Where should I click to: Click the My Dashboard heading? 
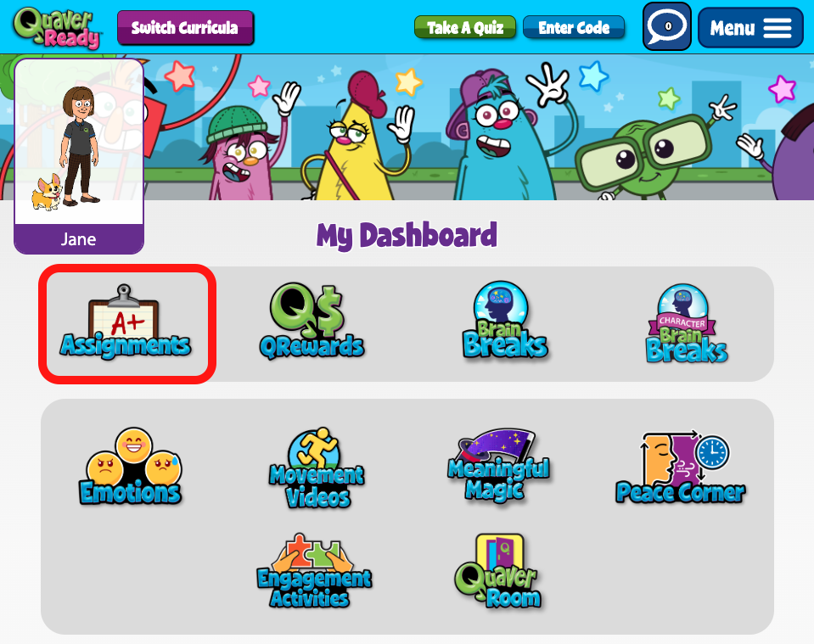pos(407,235)
